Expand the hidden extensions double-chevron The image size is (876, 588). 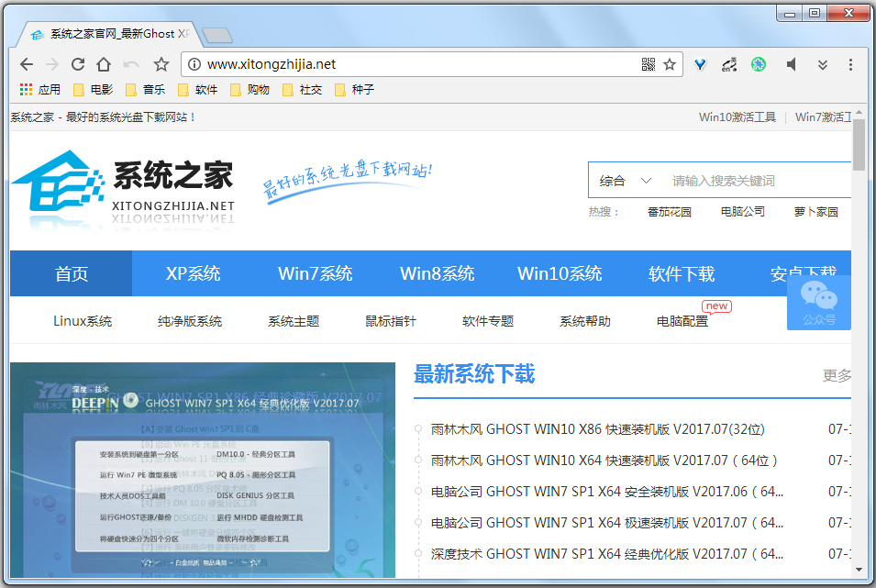pos(823,65)
